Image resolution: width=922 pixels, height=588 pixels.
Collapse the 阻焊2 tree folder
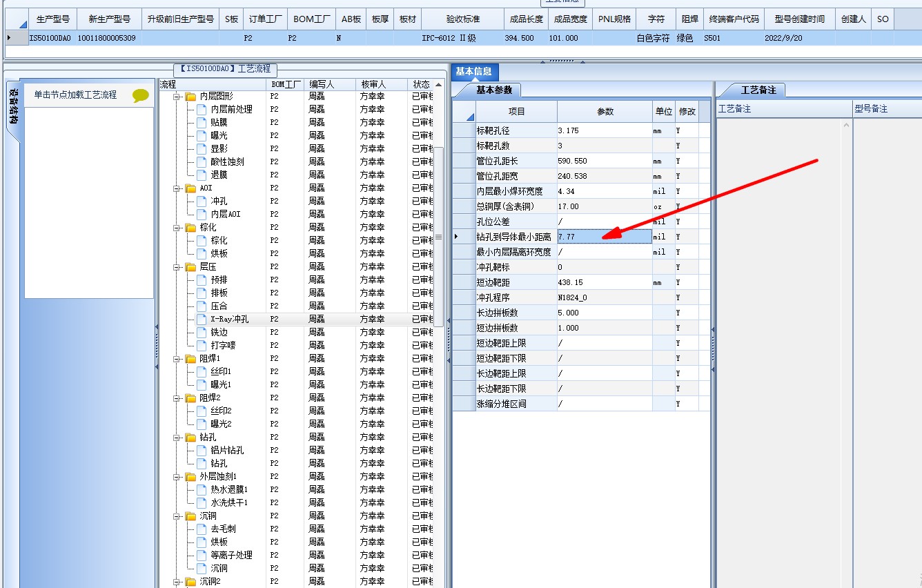pyautogui.click(x=177, y=398)
